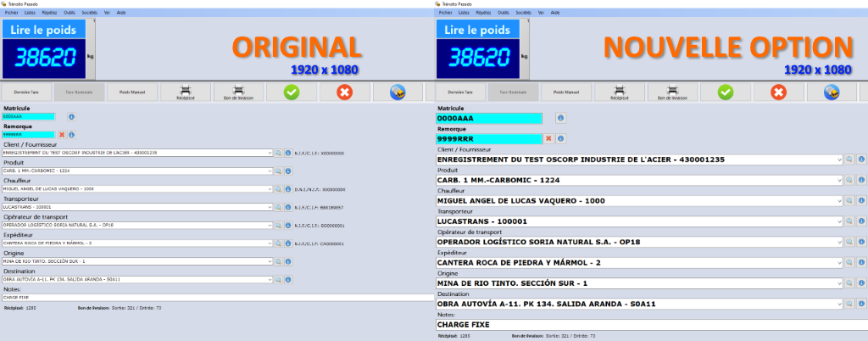Click the Matricule field in NOUVELLE OPTION window
Viewport: 868px width, 341px height.
(489, 119)
